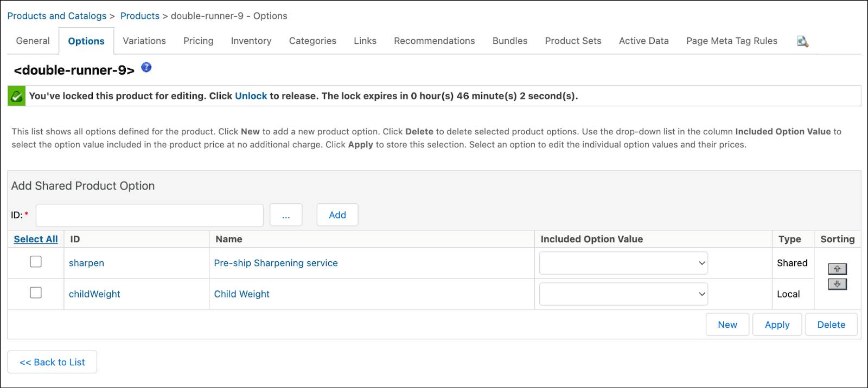The width and height of the screenshot is (868, 388).
Task: Click the Unlock link
Action: point(251,96)
